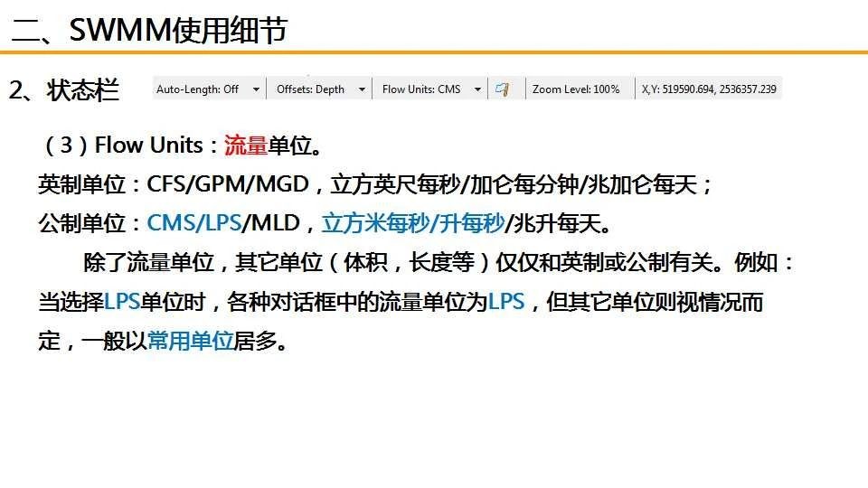
Task: Click the run status icon in status bar
Action: [x=505, y=89]
